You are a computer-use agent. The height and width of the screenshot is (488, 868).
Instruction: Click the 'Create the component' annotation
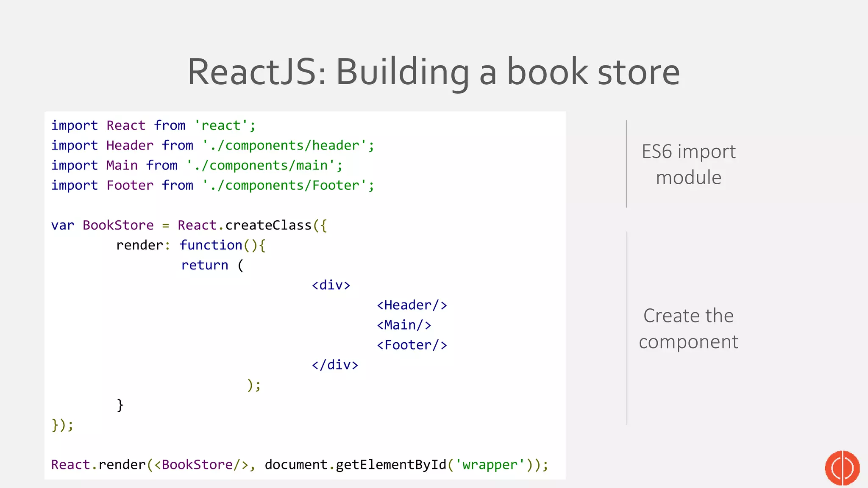(x=688, y=329)
